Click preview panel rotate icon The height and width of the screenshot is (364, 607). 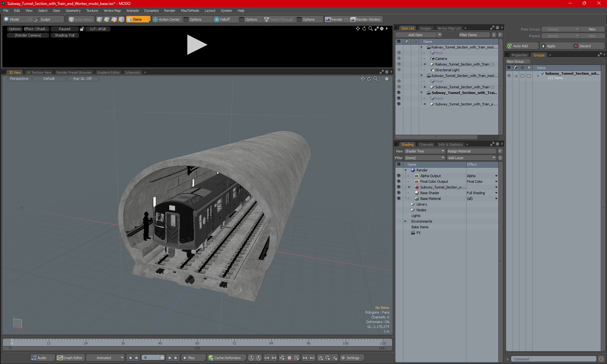(364, 29)
